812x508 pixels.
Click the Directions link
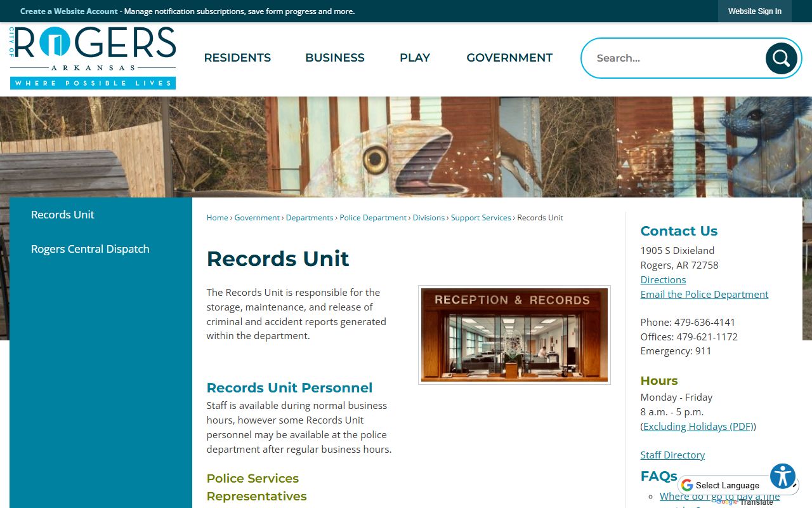663,279
